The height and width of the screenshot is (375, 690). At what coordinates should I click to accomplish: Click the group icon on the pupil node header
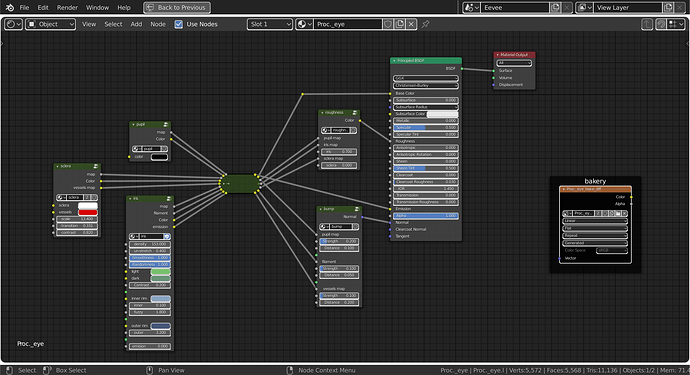(x=166, y=125)
